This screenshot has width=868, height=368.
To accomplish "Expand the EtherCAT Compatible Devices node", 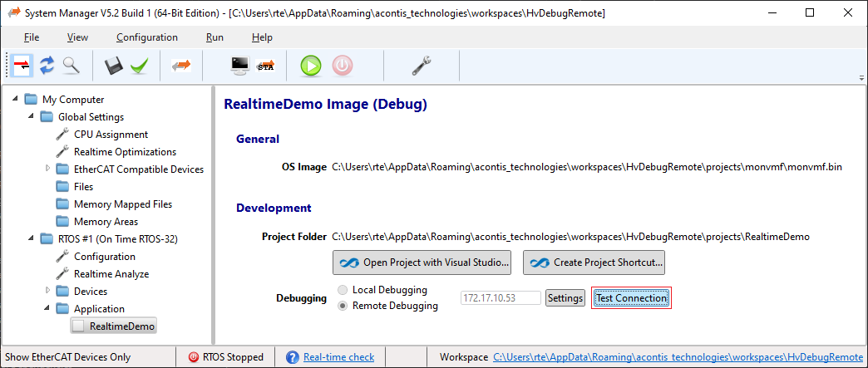I will (x=48, y=169).
